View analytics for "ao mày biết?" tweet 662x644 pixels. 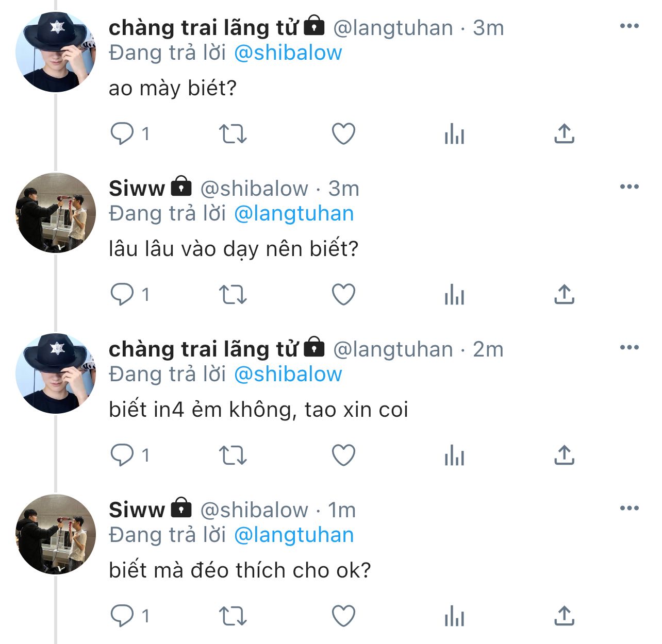[454, 134]
